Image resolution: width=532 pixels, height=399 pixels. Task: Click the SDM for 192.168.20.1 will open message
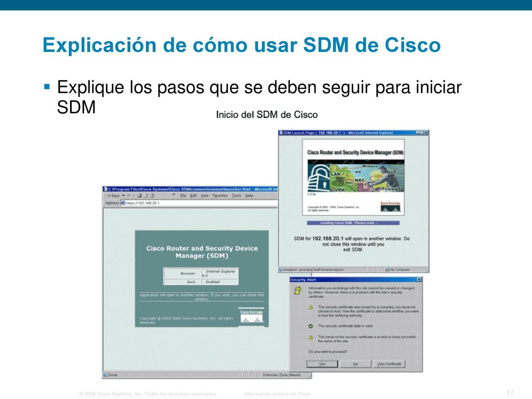pos(352,244)
